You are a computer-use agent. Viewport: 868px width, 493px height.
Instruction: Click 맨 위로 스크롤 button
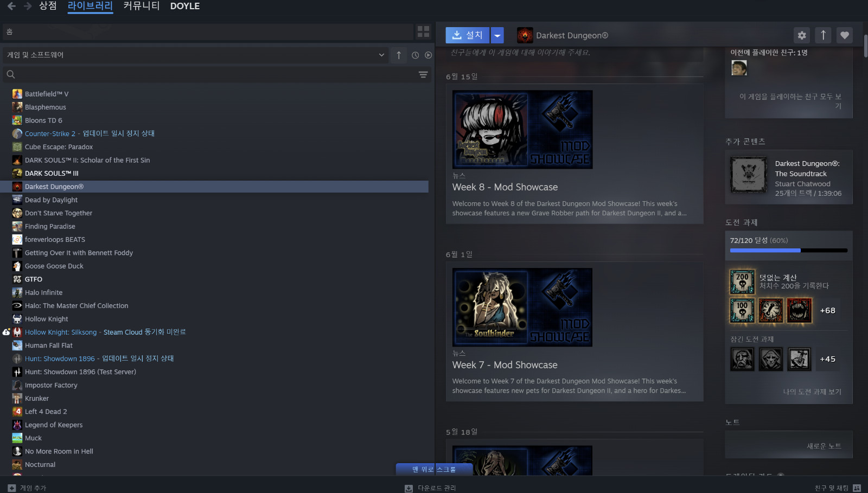[434, 469]
